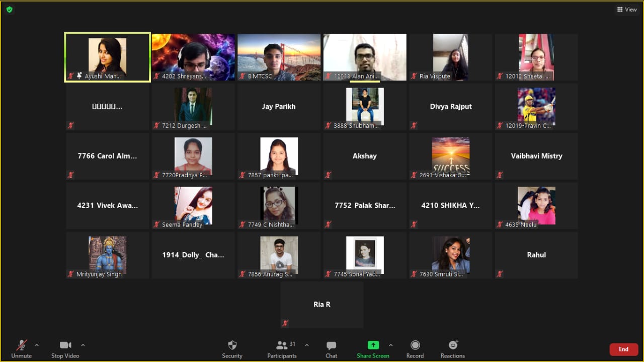The height and width of the screenshot is (362, 644).
Task: Expand audio options arrow beside Unmute
Action: pyautogui.click(x=37, y=345)
